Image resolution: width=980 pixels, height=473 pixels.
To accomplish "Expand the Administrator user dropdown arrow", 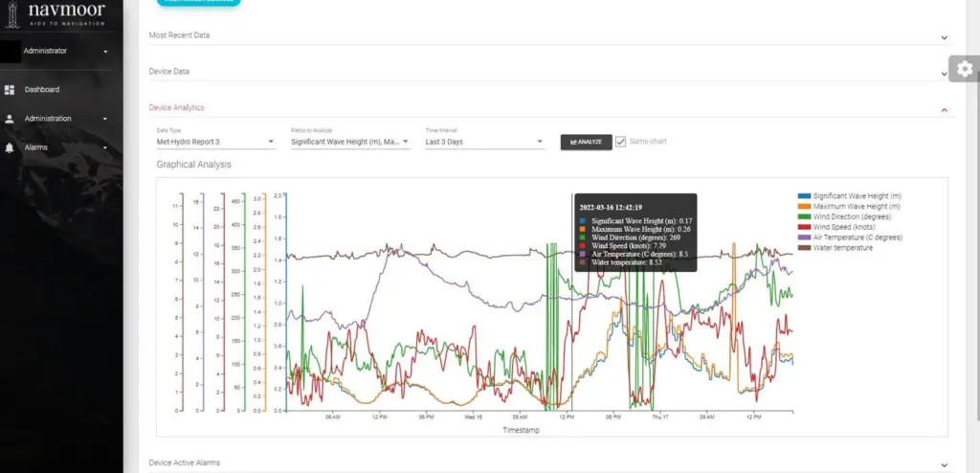I will [x=105, y=51].
